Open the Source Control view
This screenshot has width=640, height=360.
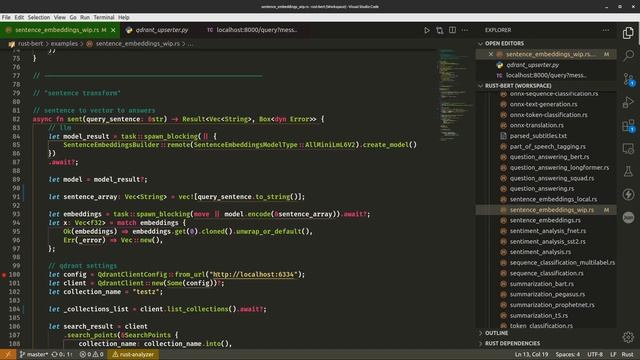(x=628, y=79)
